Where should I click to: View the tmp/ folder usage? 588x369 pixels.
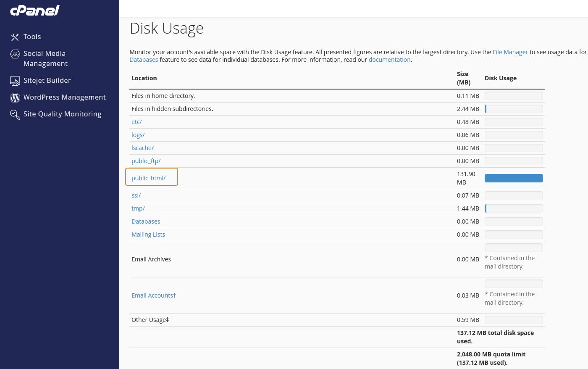coord(138,208)
